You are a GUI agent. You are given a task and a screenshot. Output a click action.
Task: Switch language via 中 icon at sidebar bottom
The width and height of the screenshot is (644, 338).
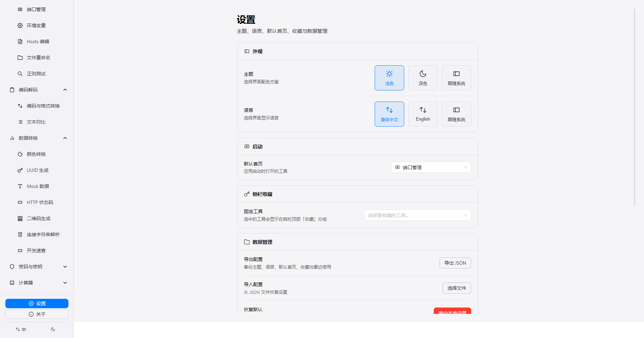tap(21, 330)
